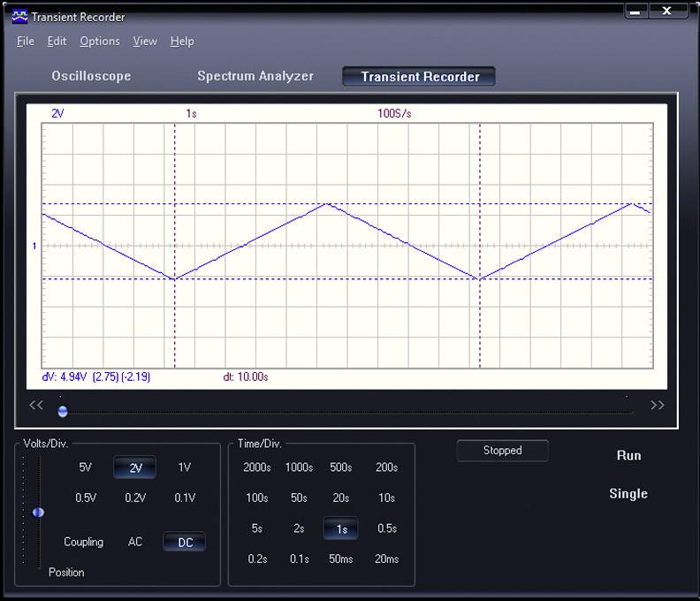Select 5V volts per division
Image resolution: width=700 pixels, height=601 pixels.
86,468
